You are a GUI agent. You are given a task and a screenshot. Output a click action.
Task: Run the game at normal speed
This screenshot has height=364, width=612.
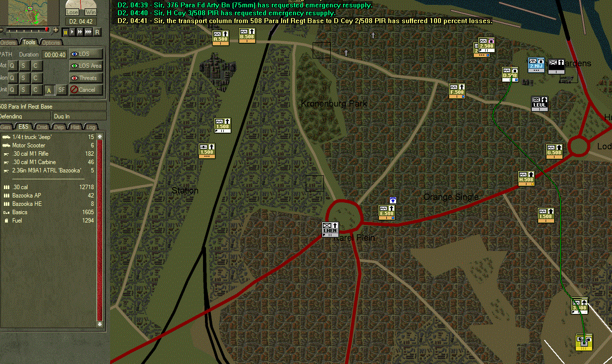pos(73,32)
